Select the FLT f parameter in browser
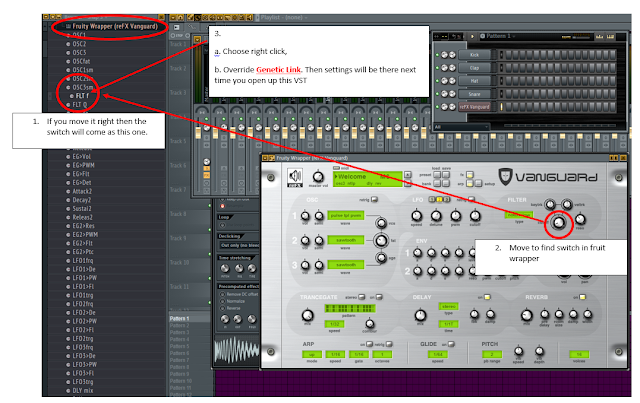The height and width of the screenshot is (403, 640). coord(82,96)
